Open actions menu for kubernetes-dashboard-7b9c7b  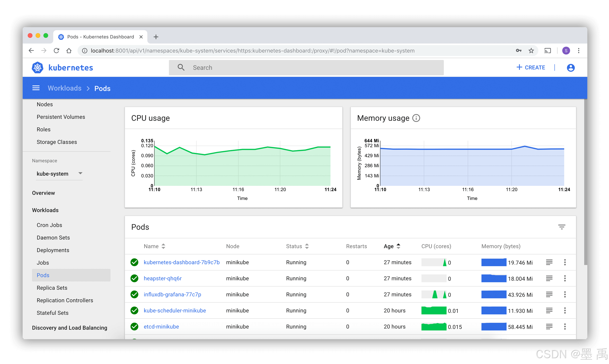565,263
